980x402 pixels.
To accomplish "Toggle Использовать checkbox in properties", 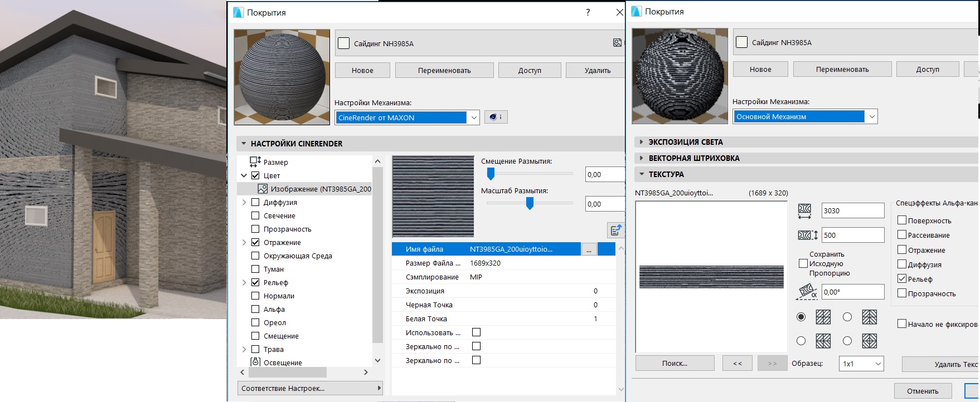I will pyautogui.click(x=476, y=332).
